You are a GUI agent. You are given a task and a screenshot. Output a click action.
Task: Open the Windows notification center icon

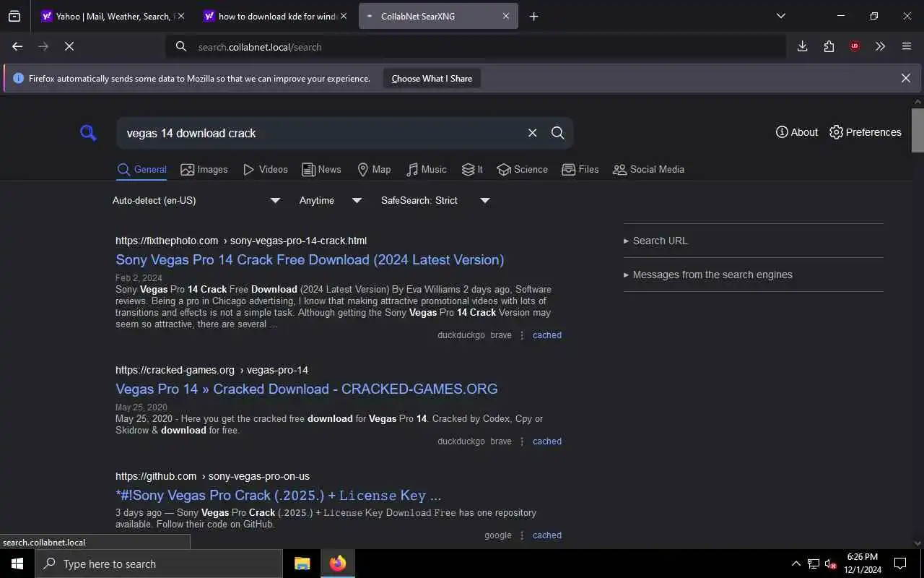click(x=900, y=564)
